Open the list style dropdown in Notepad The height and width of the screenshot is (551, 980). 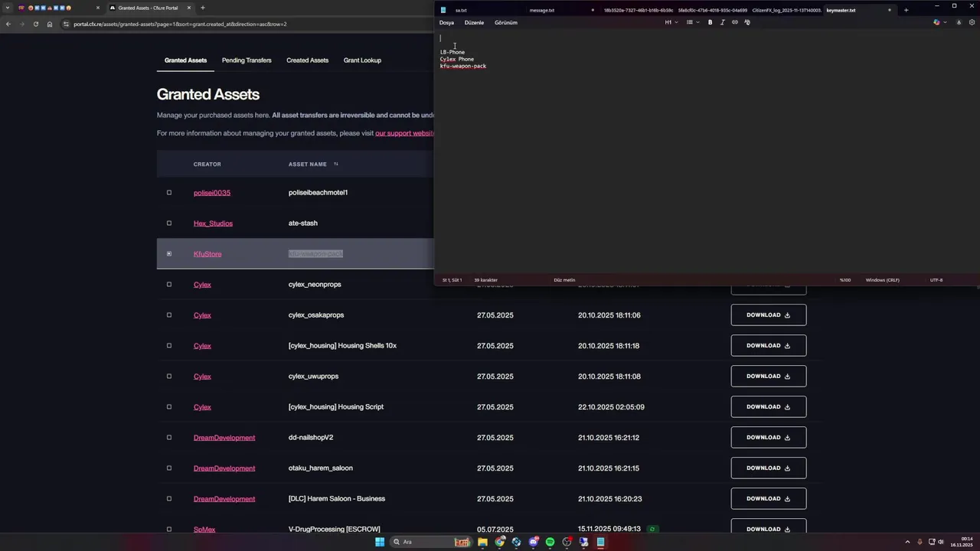pos(692,22)
